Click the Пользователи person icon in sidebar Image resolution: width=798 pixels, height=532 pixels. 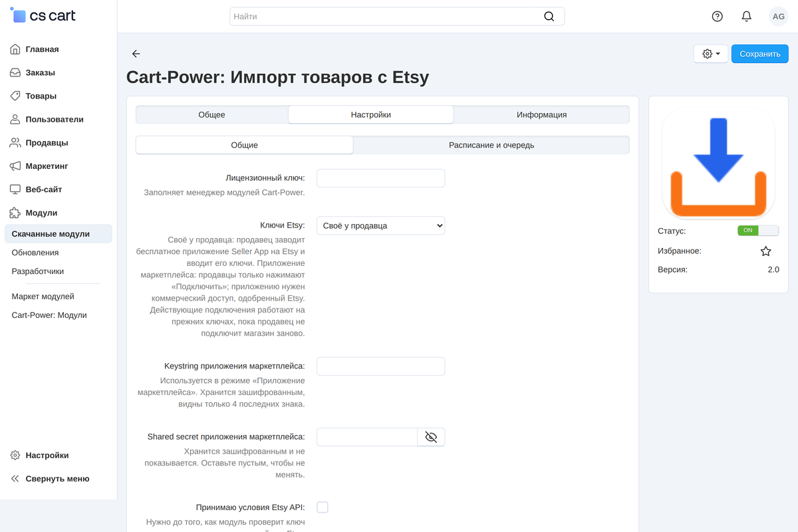pos(15,119)
